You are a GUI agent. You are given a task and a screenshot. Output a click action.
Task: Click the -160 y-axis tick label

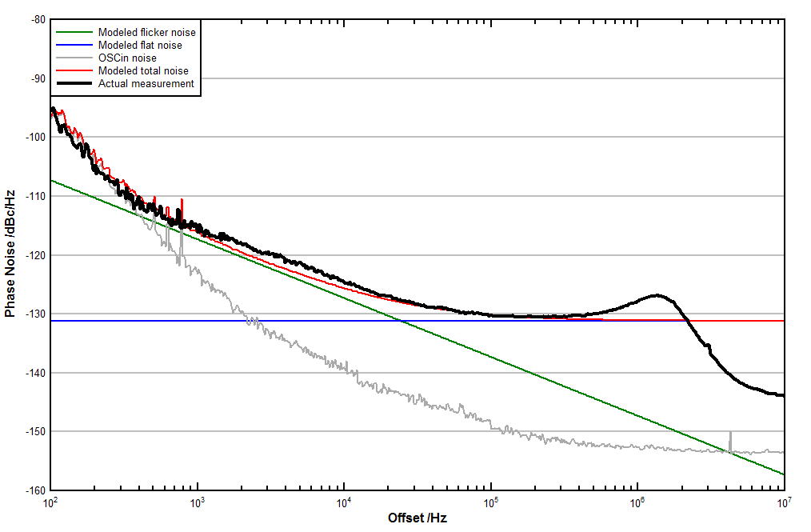pyautogui.click(x=34, y=490)
